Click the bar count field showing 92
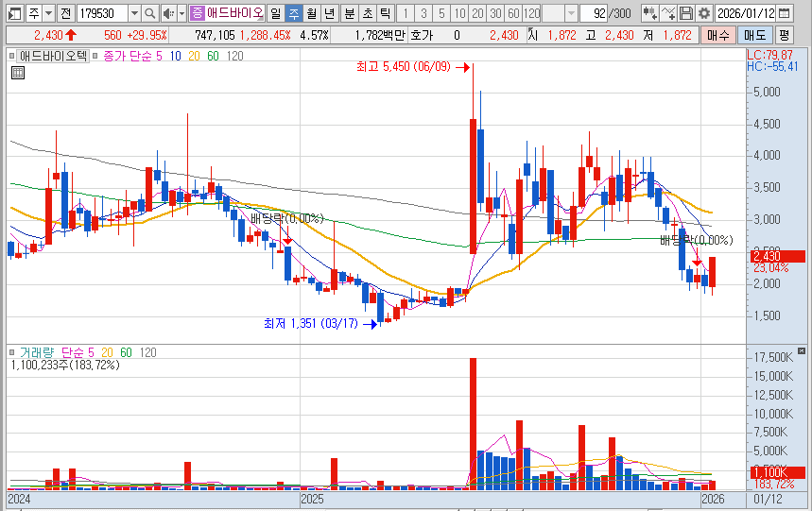Screen dimensions: 812x511 click(594, 13)
